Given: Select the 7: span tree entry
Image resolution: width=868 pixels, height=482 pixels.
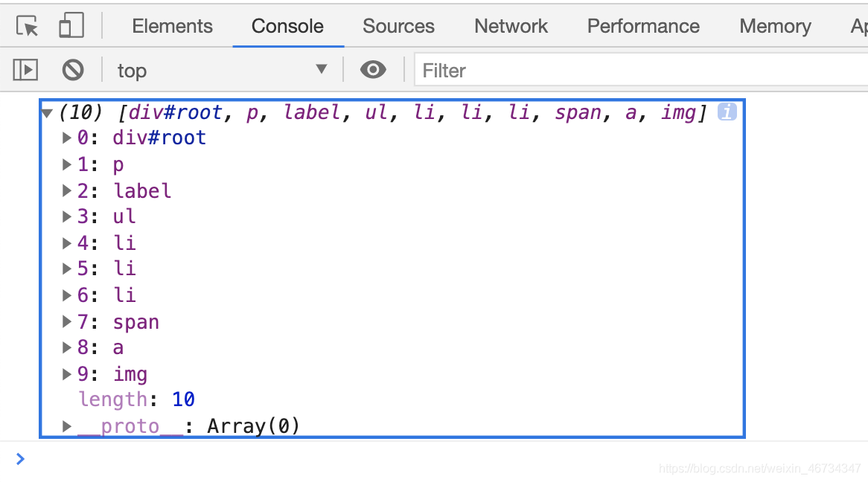Looking at the screenshot, I should [118, 321].
